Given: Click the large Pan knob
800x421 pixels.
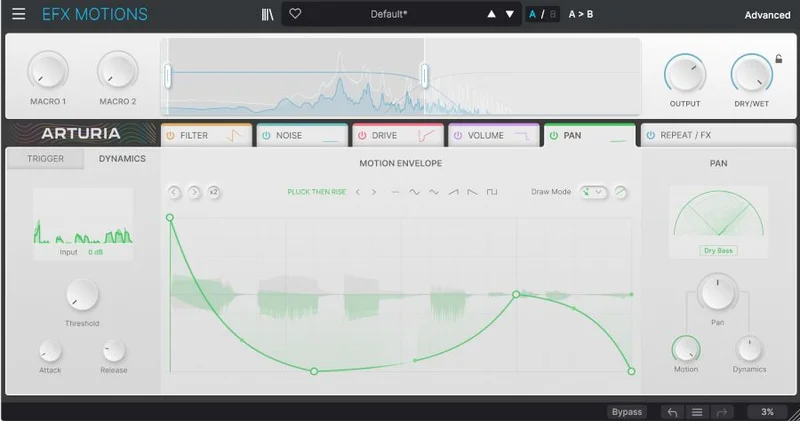Looking at the screenshot, I should coord(717,293).
